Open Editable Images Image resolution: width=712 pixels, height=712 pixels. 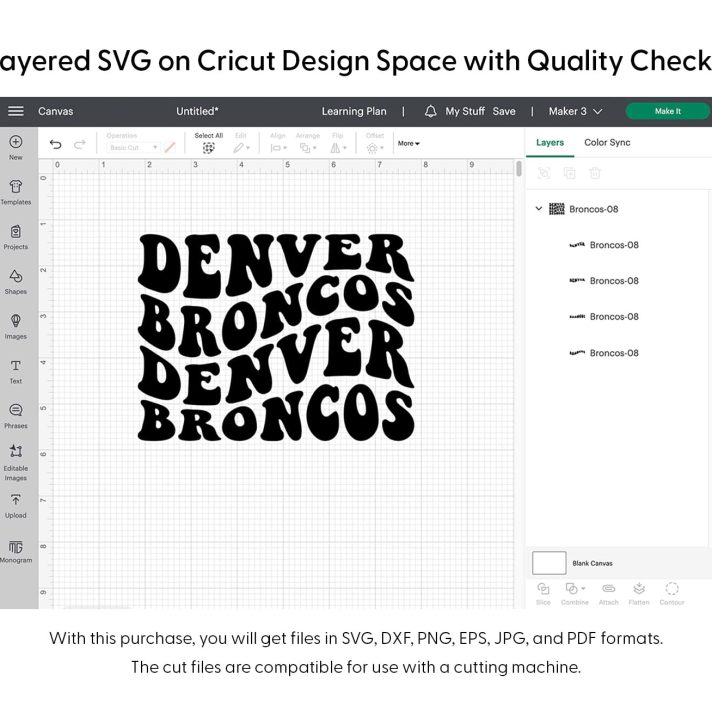pyautogui.click(x=15, y=462)
